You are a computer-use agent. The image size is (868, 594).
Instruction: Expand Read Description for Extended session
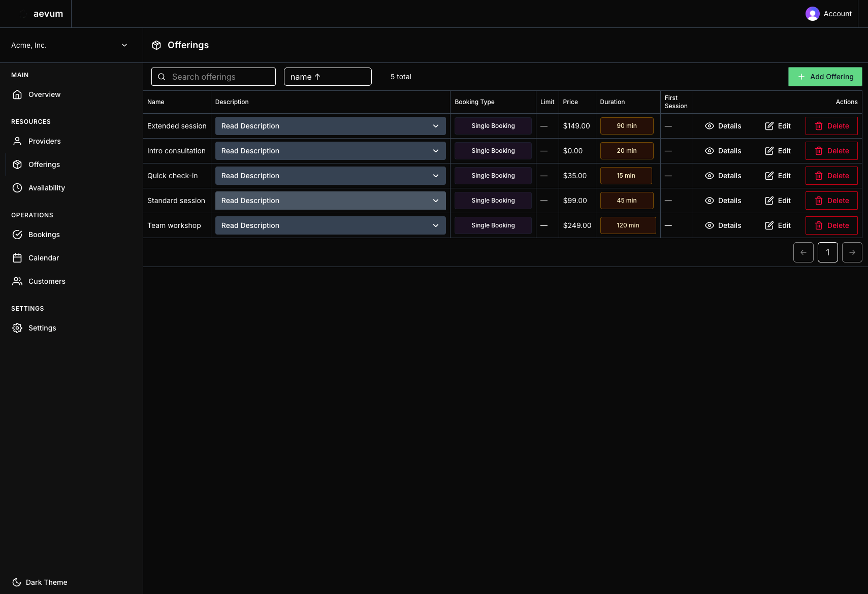tap(331, 126)
